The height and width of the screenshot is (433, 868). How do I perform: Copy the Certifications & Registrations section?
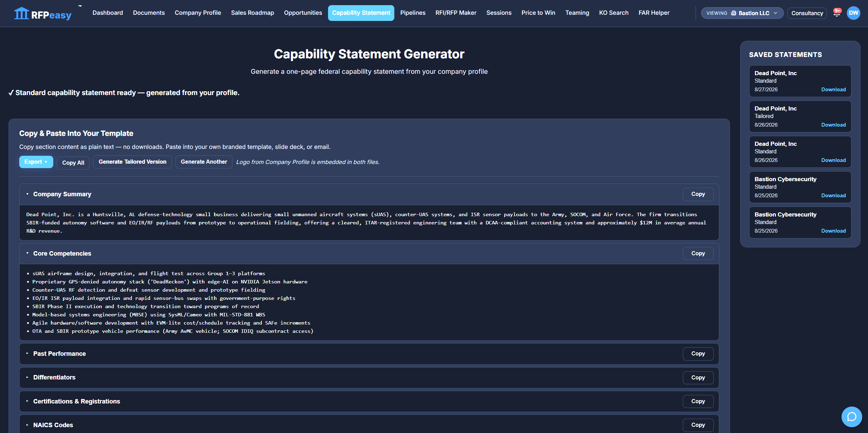[698, 401]
